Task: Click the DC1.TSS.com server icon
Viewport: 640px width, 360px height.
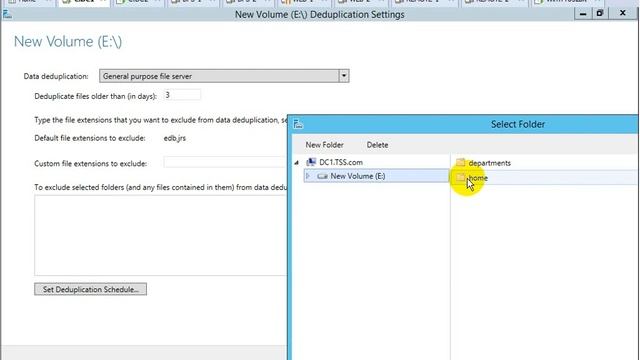Action: tap(311, 162)
